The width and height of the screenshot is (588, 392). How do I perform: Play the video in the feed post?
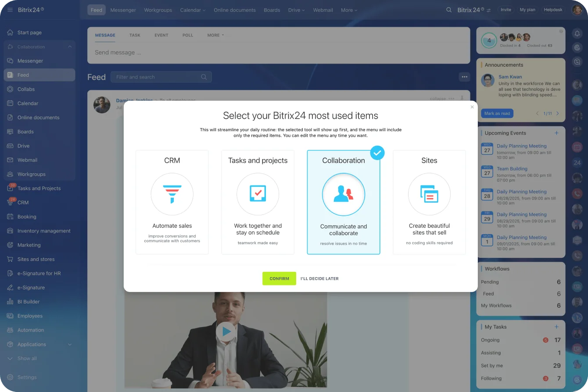coord(226,332)
